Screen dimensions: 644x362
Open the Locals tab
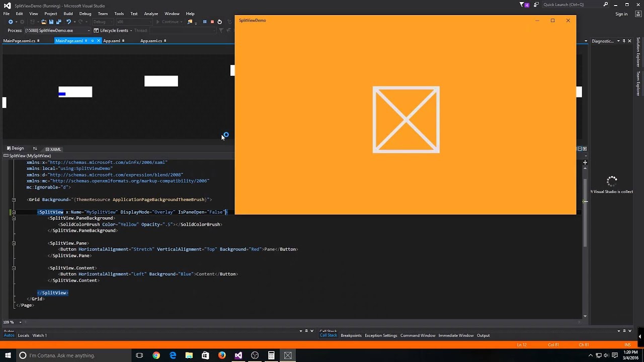[24, 335]
